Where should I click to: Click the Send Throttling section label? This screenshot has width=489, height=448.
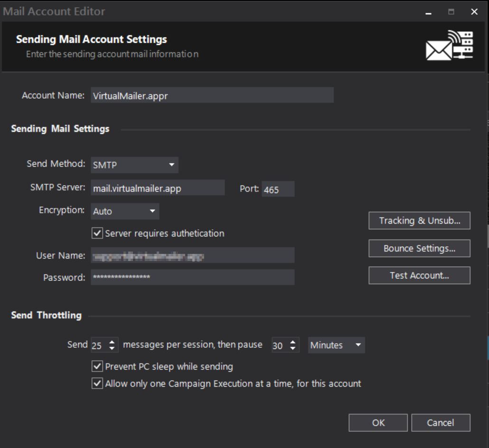pos(47,315)
